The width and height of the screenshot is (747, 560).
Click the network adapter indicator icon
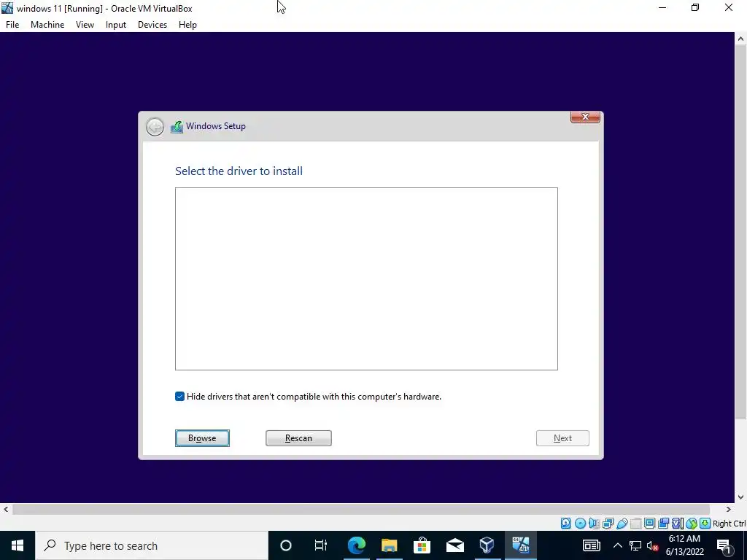608,524
